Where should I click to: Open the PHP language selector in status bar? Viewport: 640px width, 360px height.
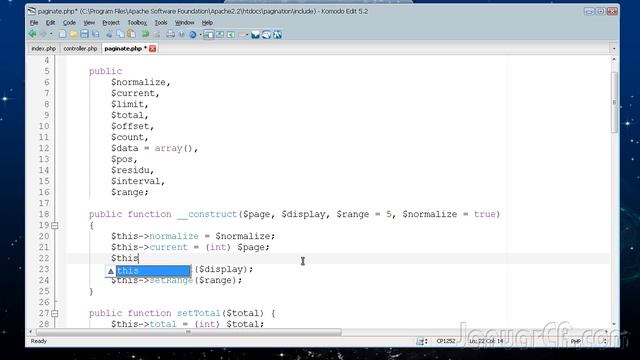pos(576,341)
